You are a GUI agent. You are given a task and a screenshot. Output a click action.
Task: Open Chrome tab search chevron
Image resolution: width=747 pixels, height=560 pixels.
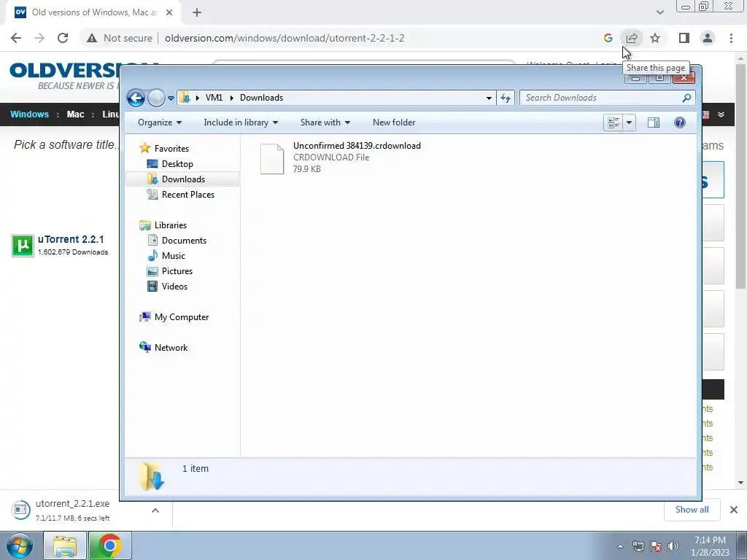(x=659, y=12)
